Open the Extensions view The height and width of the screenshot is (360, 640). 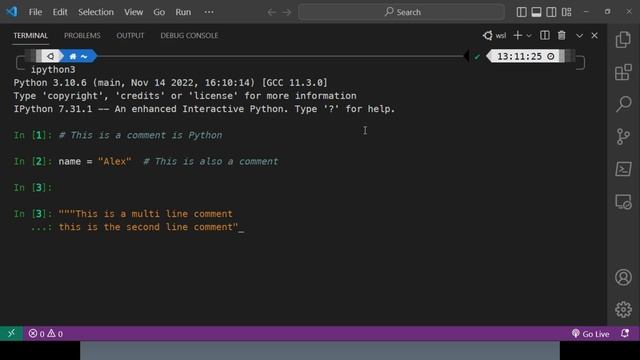point(623,72)
